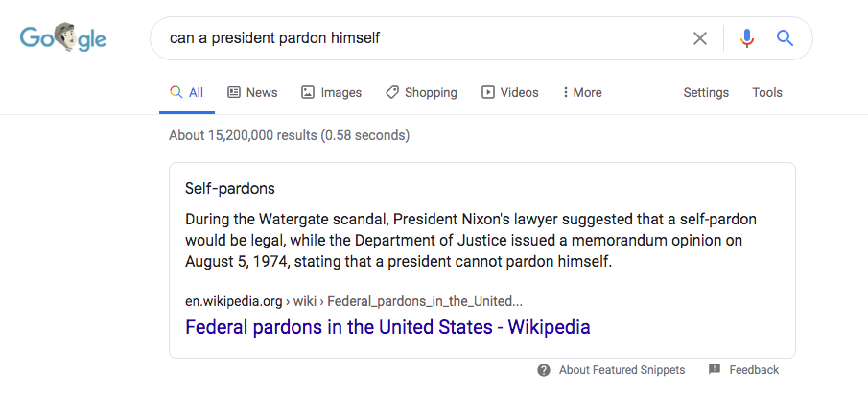Screen dimensions: 868x399
Task: Click the Feedback flag icon
Action: pos(715,369)
